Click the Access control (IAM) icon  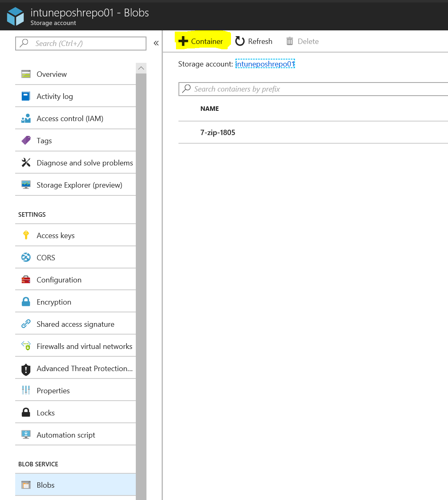[x=26, y=118]
